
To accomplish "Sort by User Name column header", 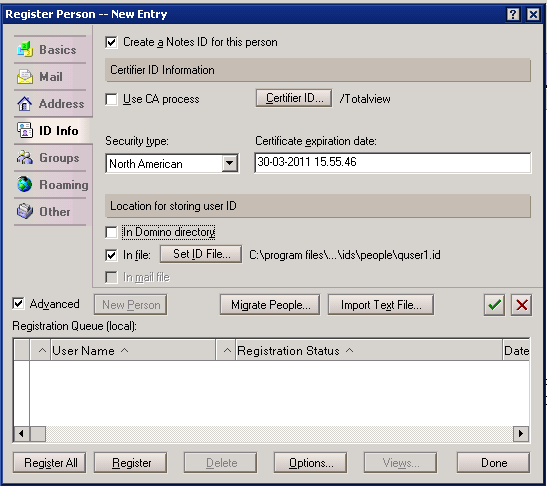I will tap(83, 351).
